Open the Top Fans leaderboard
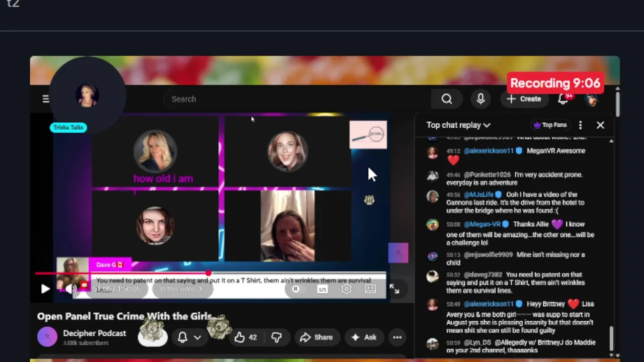This screenshot has width=644, height=362. [549, 125]
